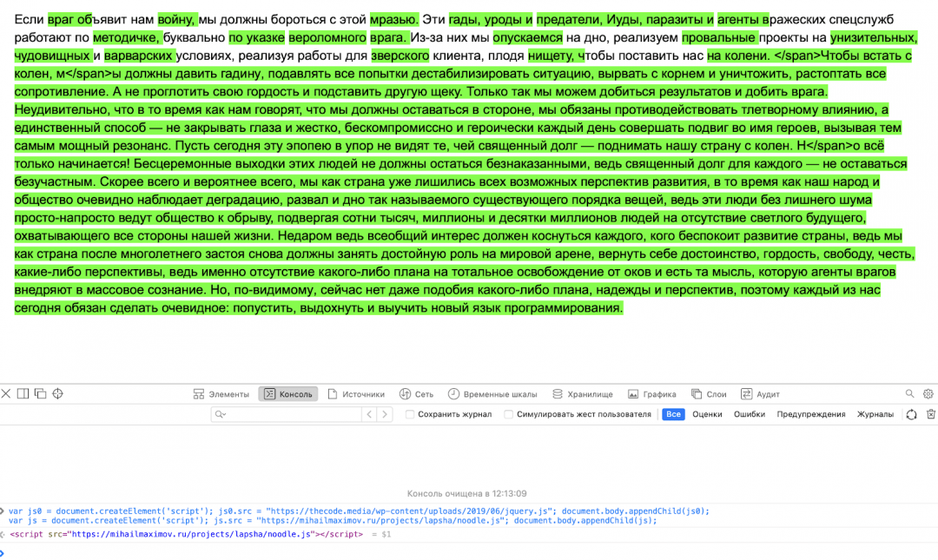Dock inspector to side of window
This screenshot has width=938, height=560.
coord(23,394)
